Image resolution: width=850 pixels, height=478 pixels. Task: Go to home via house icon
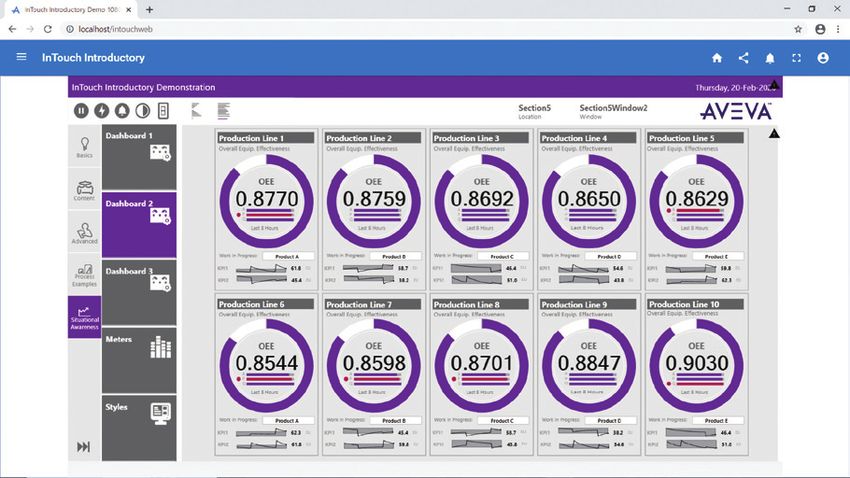[717, 58]
